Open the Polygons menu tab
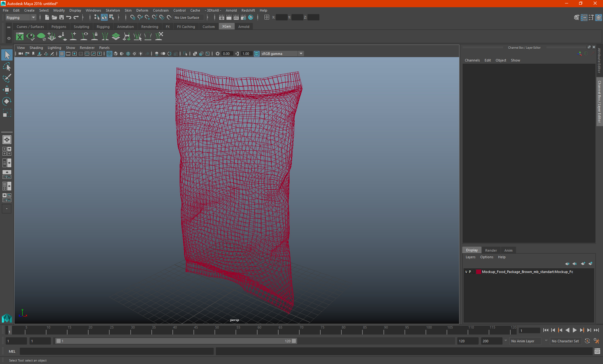Screen dimensions: 603x364 point(59,27)
